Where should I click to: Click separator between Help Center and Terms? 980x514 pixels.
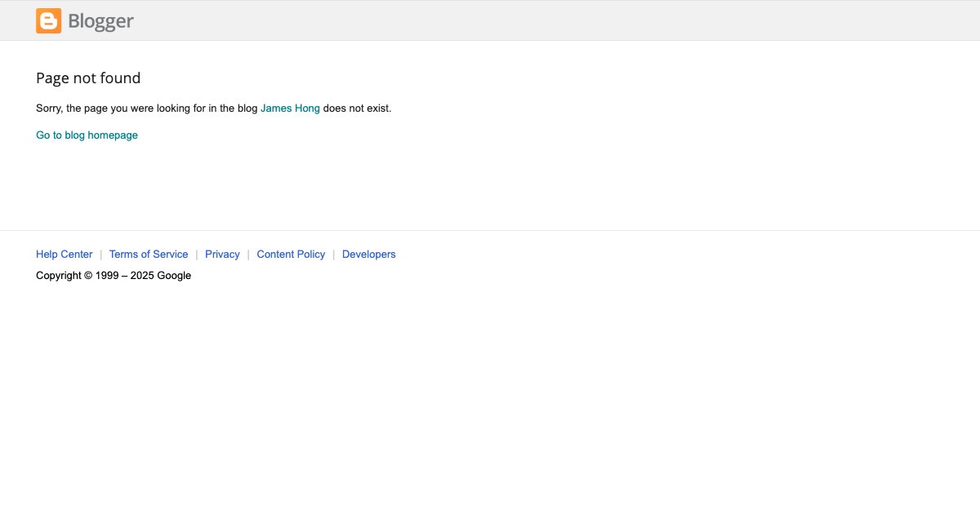[x=101, y=255]
